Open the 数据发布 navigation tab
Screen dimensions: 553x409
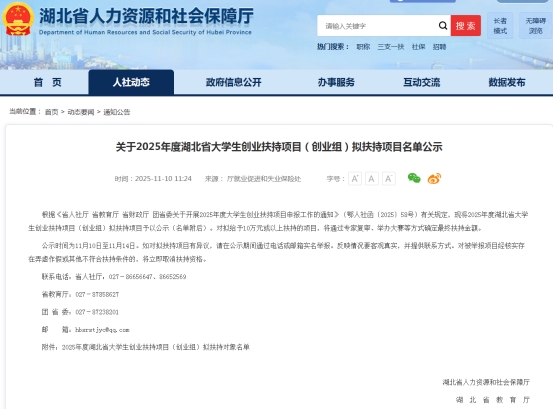(x=507, y=83)
